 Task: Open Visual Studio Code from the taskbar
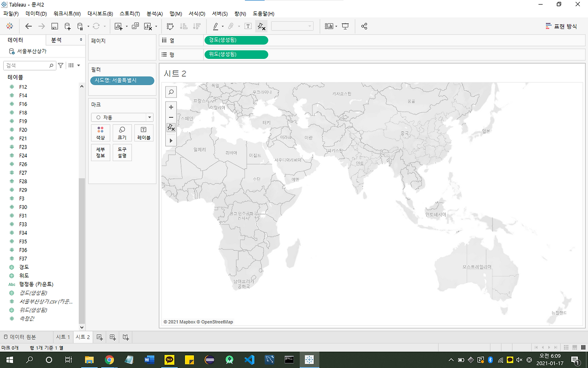coord(249,360)
